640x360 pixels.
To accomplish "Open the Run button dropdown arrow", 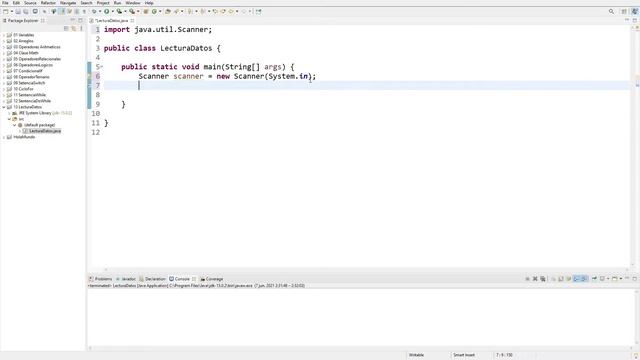I will point(113,11).
